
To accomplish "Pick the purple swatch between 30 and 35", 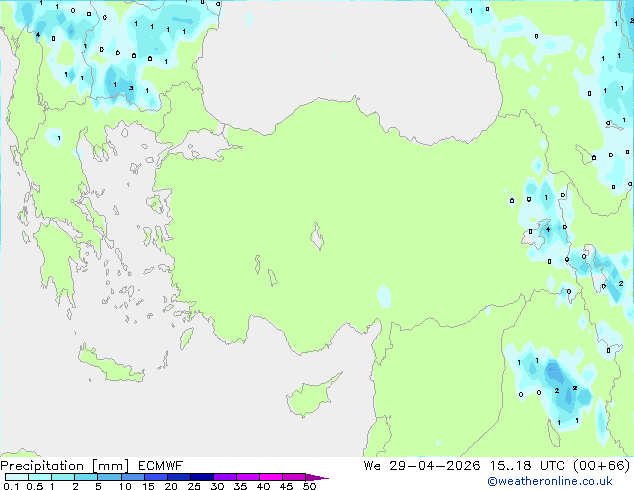I will click(224, 477).
